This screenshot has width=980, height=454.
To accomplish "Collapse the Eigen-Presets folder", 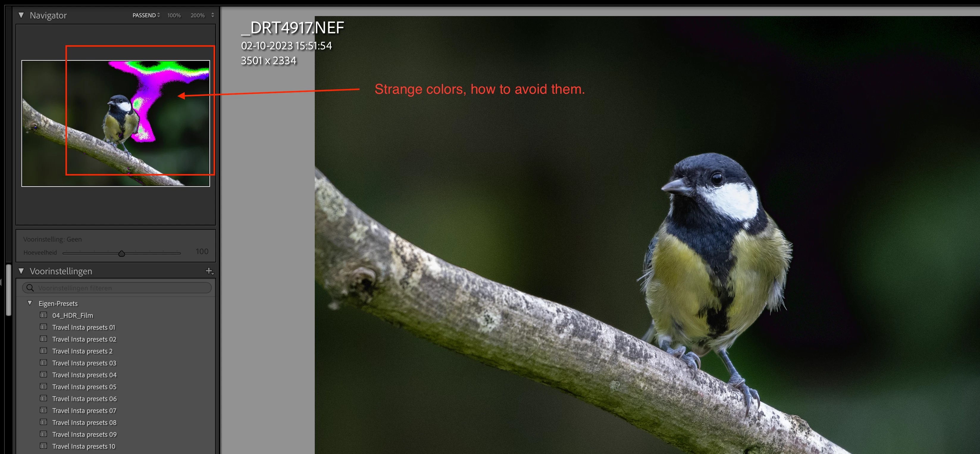I will pyautogui.click(x=30, y=303).
